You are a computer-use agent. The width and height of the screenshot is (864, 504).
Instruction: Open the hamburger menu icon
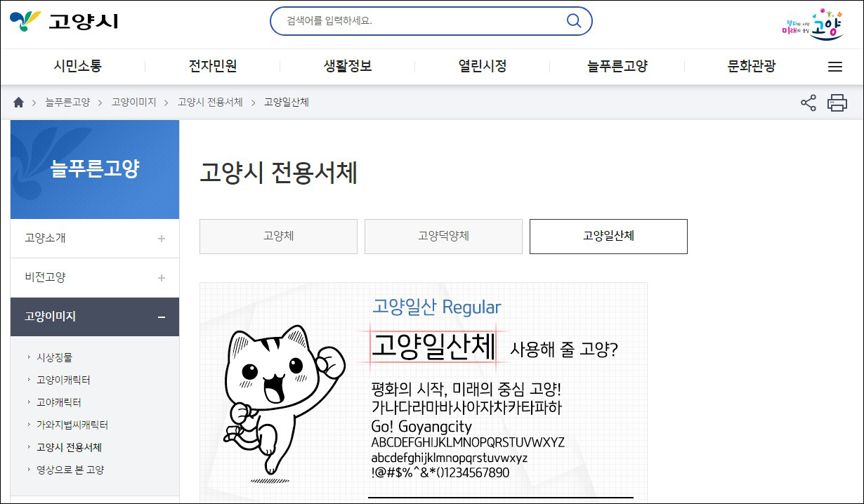click(834, 66)
